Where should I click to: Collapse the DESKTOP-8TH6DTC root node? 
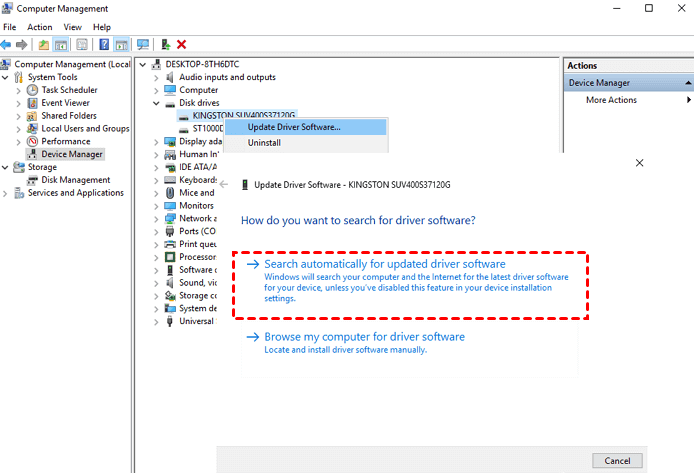pyautogui.click(x=143, y=65)
